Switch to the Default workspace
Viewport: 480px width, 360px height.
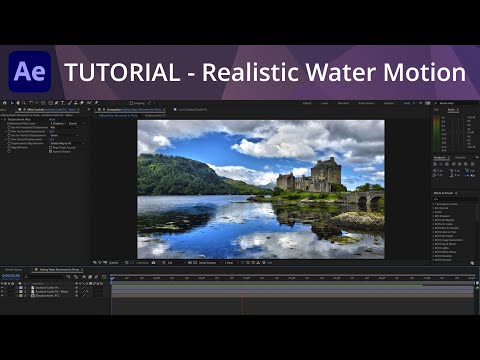[x=307, y=103]
